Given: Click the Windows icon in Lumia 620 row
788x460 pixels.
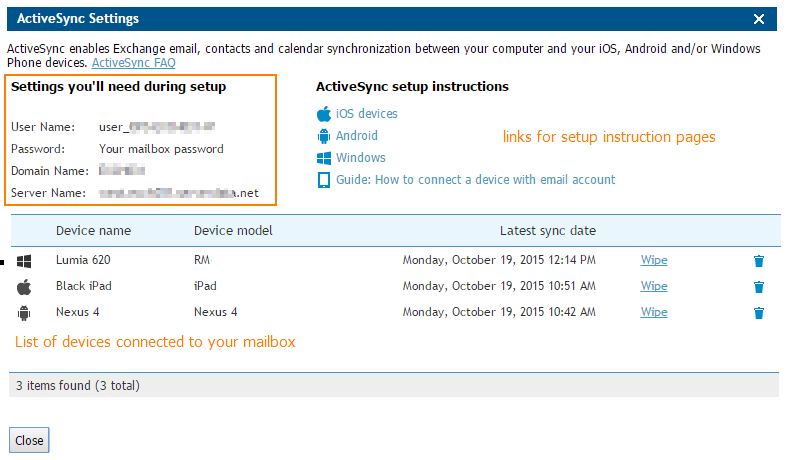Looking at the screenshot, I should tap(25, 261).
